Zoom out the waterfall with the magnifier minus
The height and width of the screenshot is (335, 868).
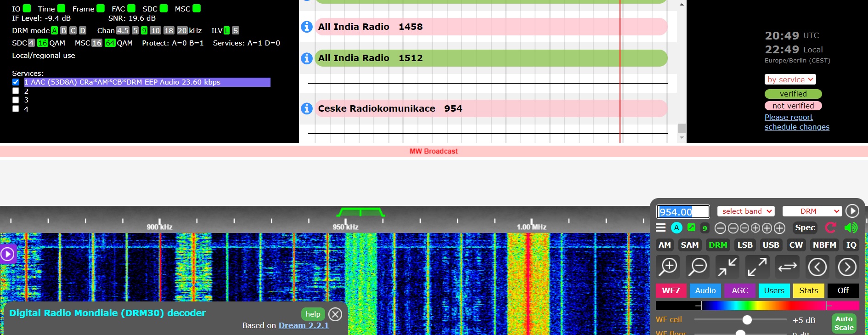[x=698, y=267]
